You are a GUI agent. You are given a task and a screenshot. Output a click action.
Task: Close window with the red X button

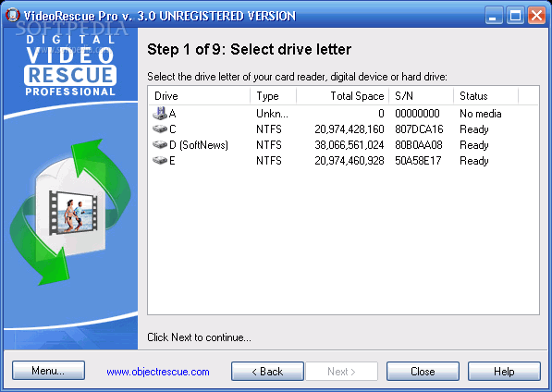pos(537,16)
